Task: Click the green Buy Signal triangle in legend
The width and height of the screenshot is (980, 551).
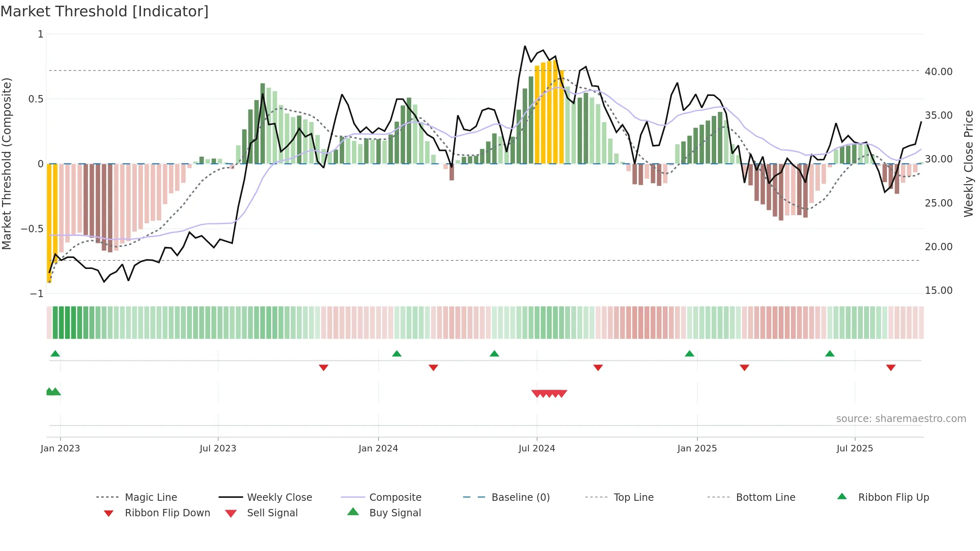Action: 353,511
